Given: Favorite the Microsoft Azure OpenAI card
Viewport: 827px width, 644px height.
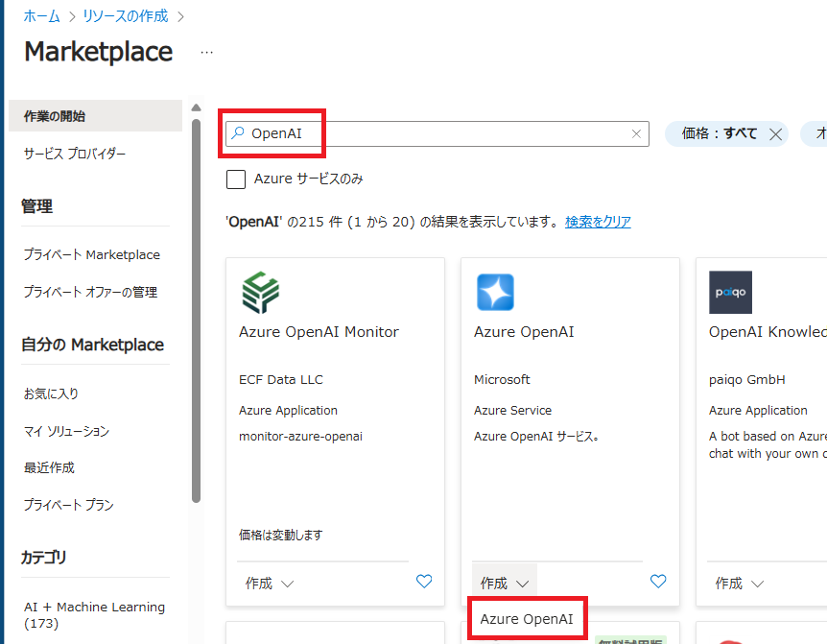Looking at the screenshot, I should pos(658,582).
